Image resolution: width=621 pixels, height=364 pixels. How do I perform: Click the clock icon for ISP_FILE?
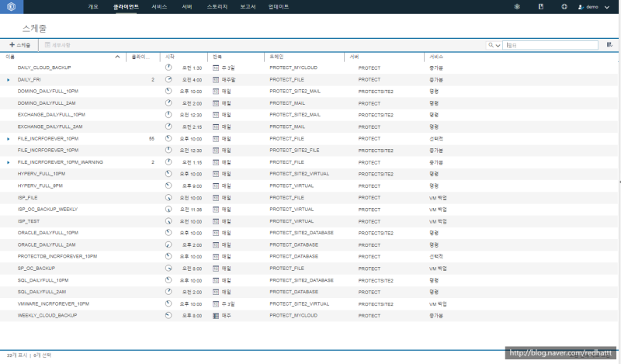pos(168,198)
